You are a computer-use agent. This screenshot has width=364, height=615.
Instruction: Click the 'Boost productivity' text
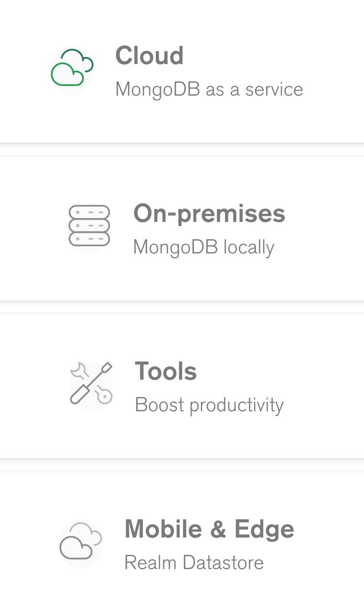click(x=209, y=405)
